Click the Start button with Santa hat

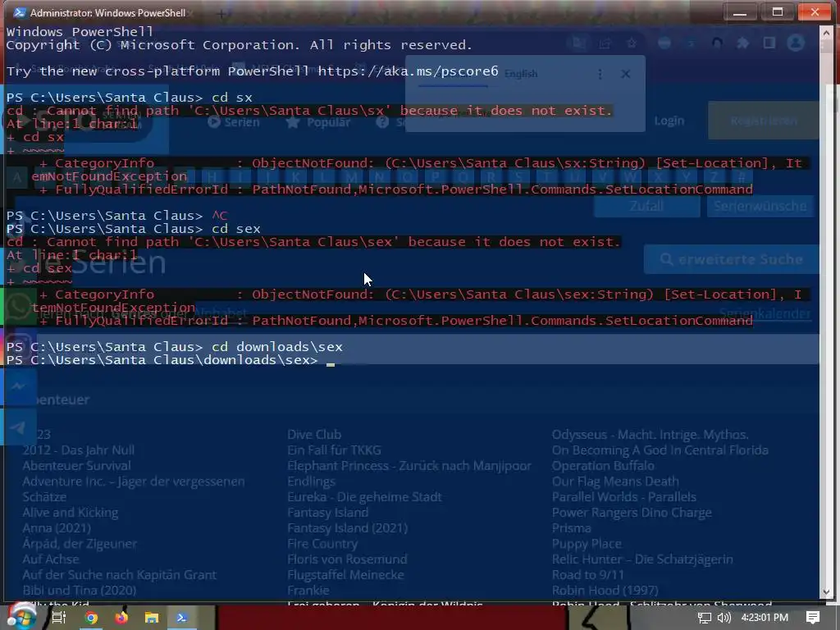pyautogui.click(x=21, y=617)
